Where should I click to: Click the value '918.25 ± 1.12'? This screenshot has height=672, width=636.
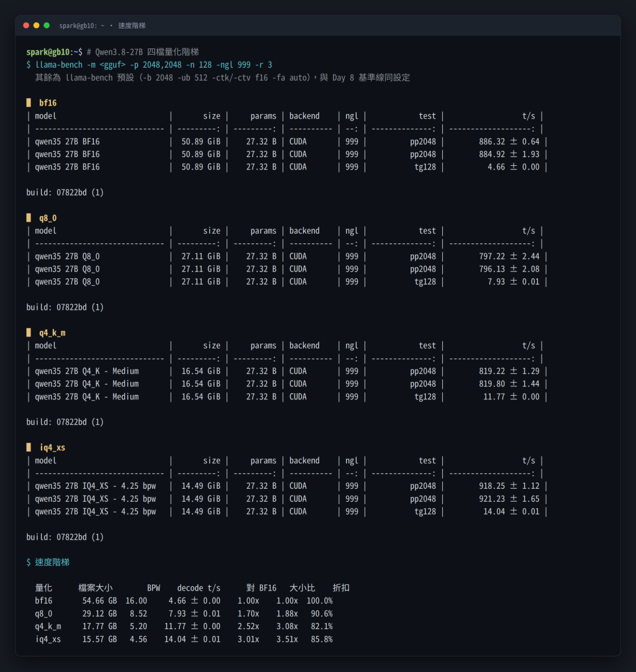[x=509, y=486]
